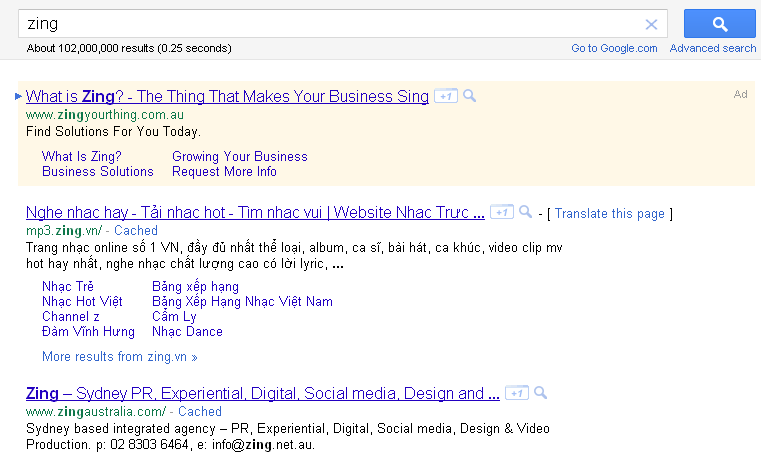Screen dimensions: 761x454
Task: Open the What is Zing? ad headline
Action: tap(227, 96)
